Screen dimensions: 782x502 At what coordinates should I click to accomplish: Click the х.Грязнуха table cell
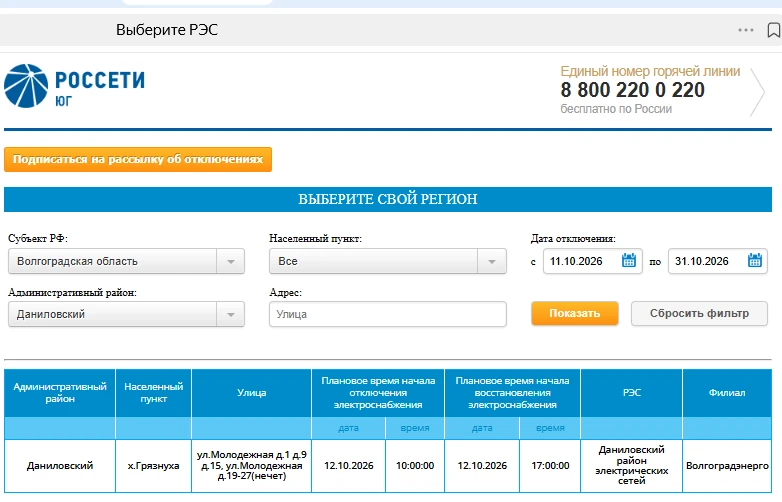point(154,466)
